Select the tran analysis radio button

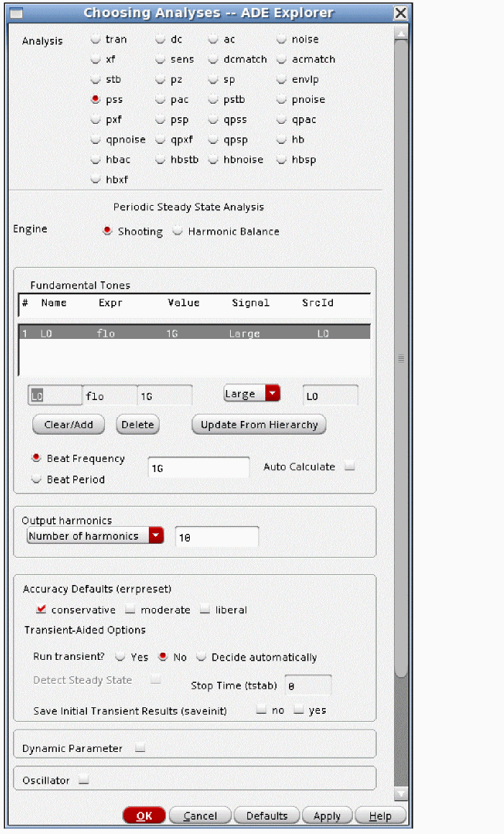(96, 39)
